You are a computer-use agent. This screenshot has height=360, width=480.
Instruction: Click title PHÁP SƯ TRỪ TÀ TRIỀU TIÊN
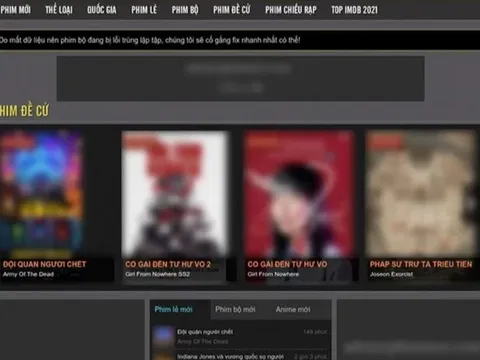(421, 264)
